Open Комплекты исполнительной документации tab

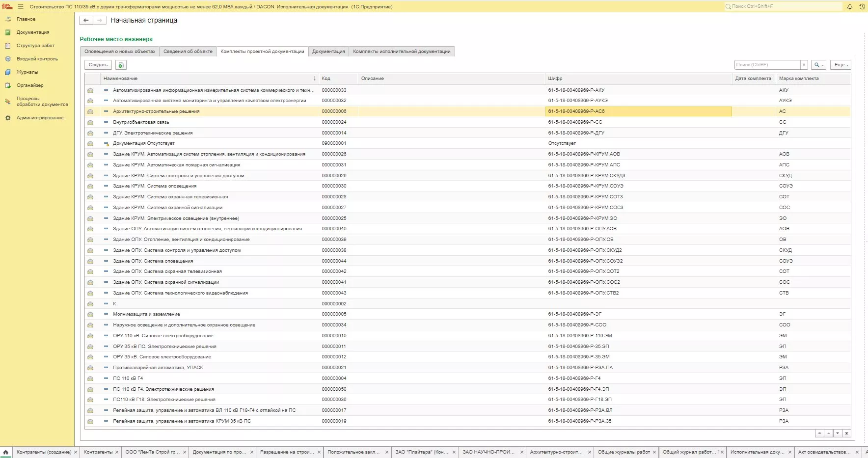(x=401, y=52)
